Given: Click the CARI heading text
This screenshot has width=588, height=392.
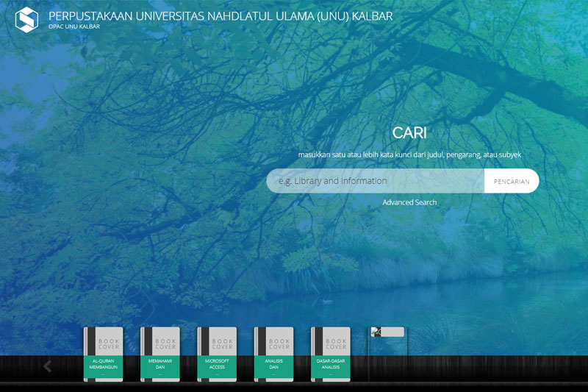Looking at the screenshot, I should click(409, 133).
